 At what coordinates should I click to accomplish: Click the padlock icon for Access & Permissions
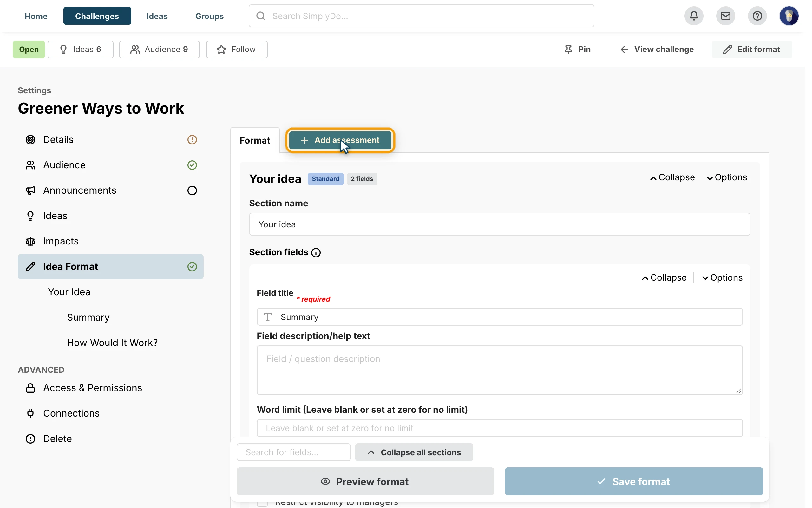point(30,388)
